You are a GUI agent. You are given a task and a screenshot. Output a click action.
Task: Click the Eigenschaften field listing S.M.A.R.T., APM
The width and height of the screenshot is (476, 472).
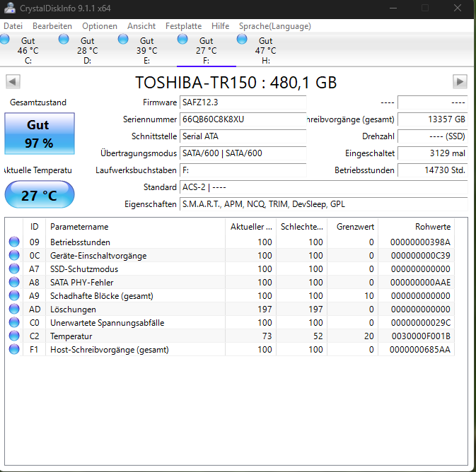[324, 204]
